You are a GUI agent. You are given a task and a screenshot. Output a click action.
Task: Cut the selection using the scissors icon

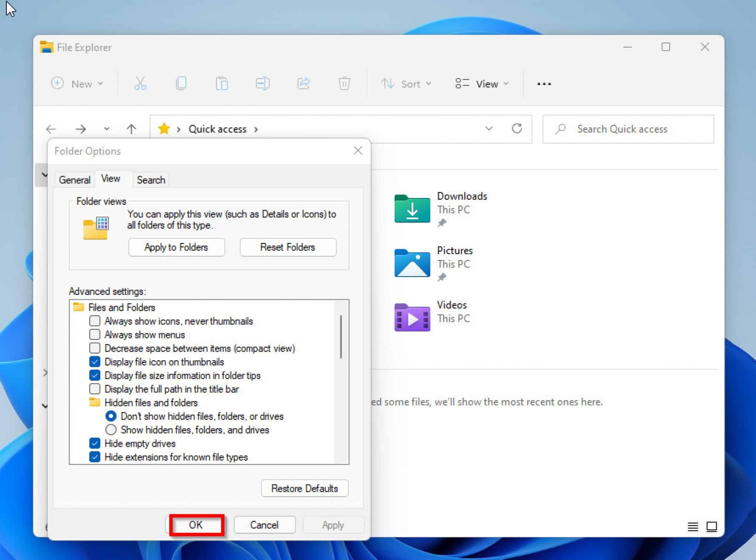click(x=140, y=84)
